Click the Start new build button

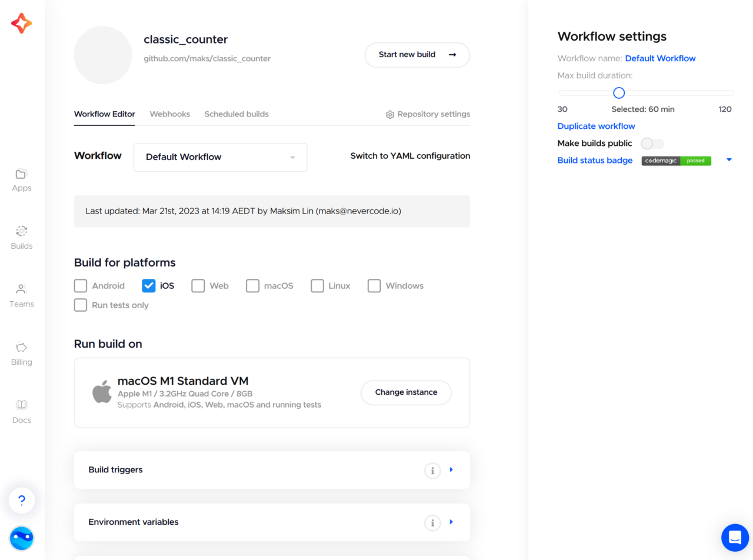(x=417, y=55)
